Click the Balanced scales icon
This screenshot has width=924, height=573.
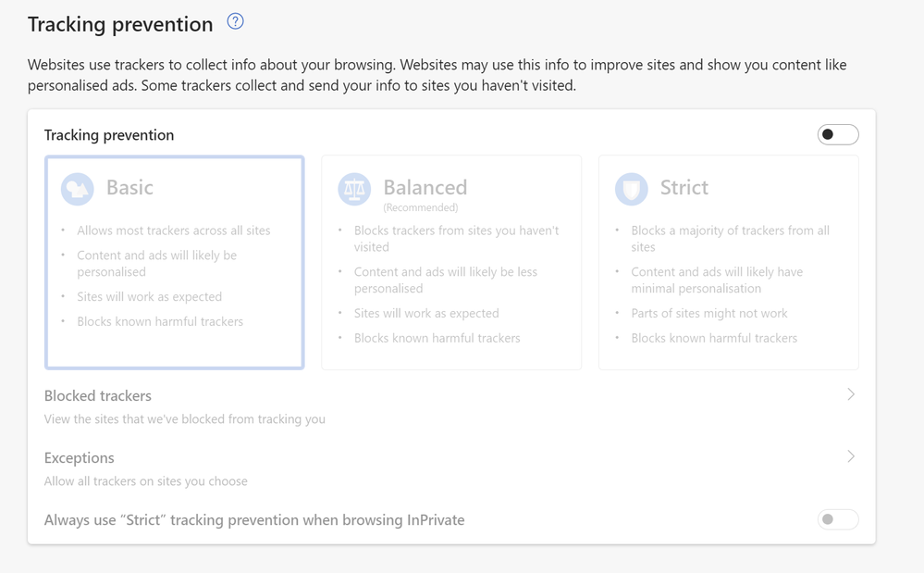coord(354,189)
